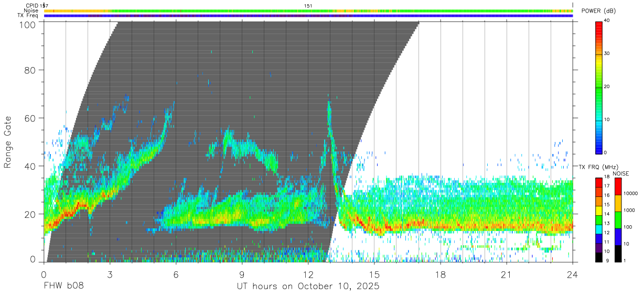Click the 18 tick on UT hours axis
Viewport: 644px width, 297px height.
(x=441, y=274)
